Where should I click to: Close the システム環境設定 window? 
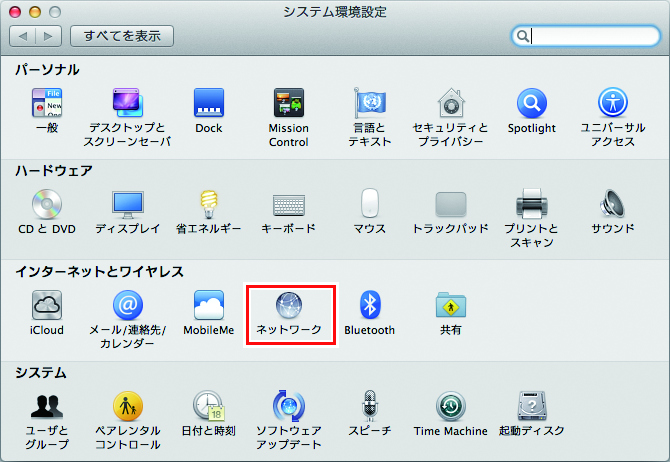coord(15,12)
